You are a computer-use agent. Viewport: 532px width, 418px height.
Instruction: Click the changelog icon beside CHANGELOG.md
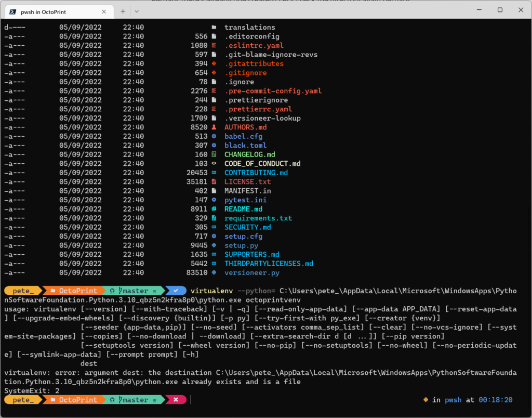pos(214,154)
